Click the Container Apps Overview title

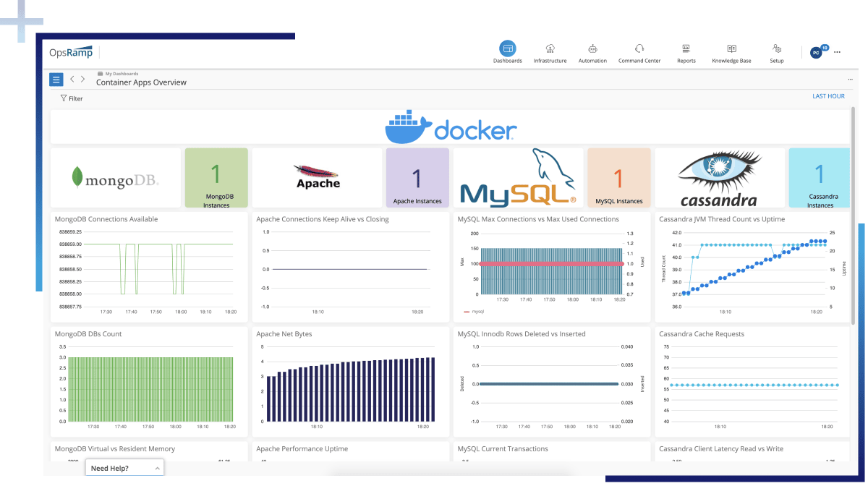(x=141, y=82)
